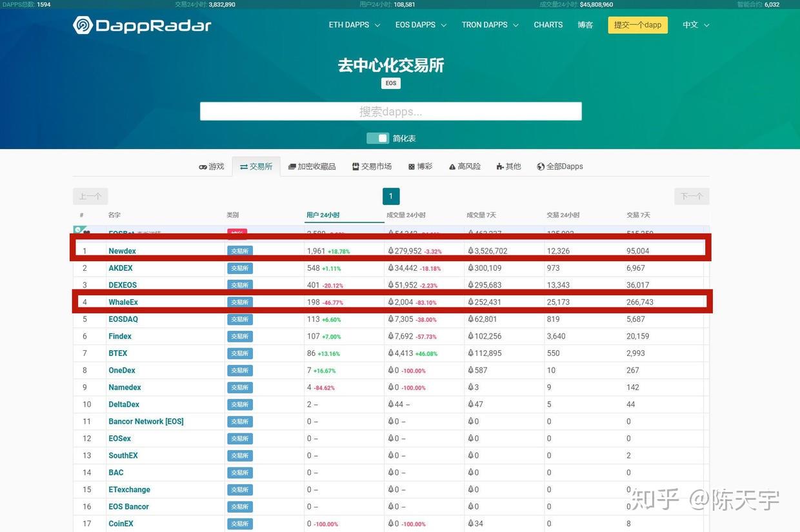Open the CHARTS page

pyautogui.click(x=548, y=25)
